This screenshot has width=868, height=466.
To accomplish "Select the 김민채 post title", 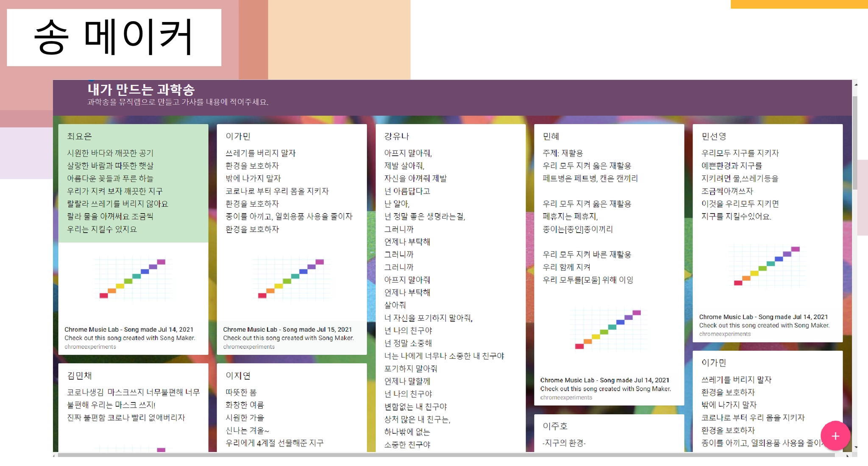I will tap(79, 375).
